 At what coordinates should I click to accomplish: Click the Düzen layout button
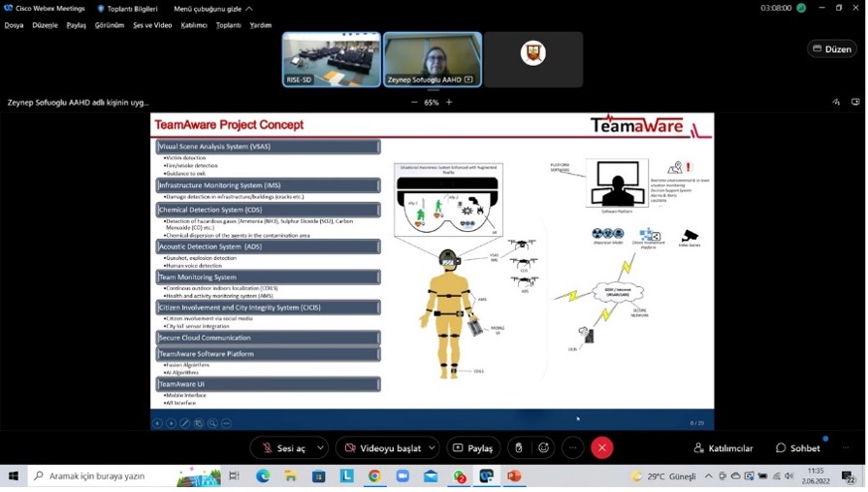(x=831, y=49)
